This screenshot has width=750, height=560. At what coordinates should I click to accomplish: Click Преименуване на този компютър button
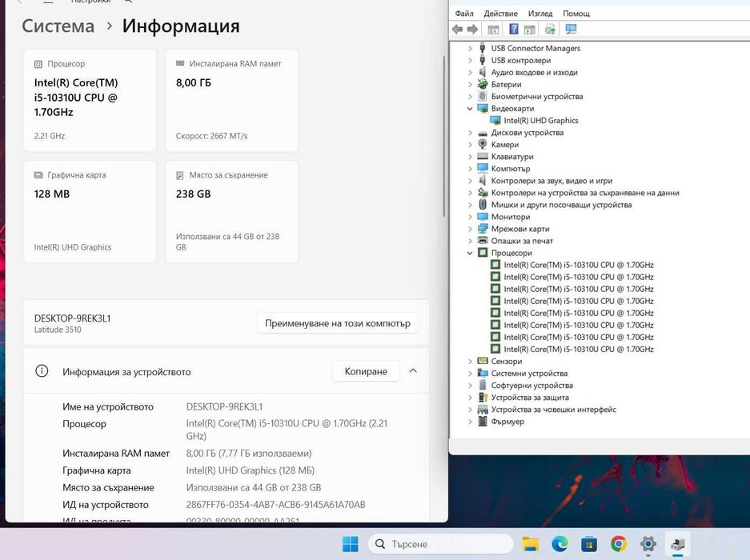coord(338,323)
